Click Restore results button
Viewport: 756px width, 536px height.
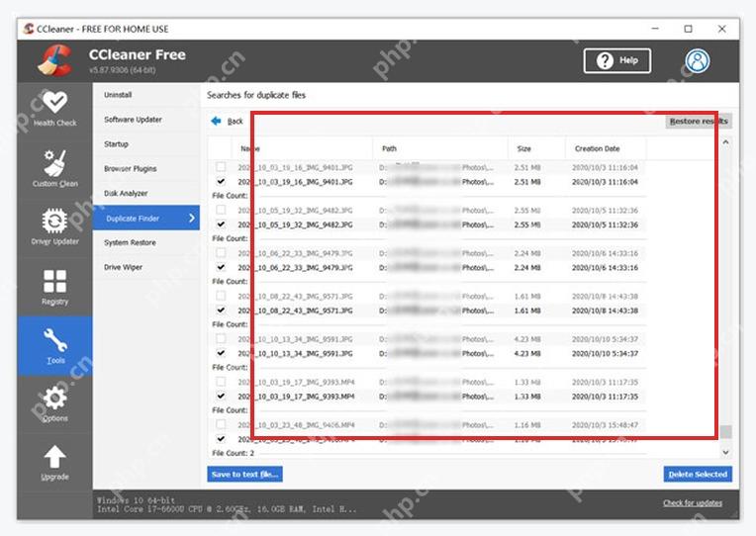[x=699, y=121]
